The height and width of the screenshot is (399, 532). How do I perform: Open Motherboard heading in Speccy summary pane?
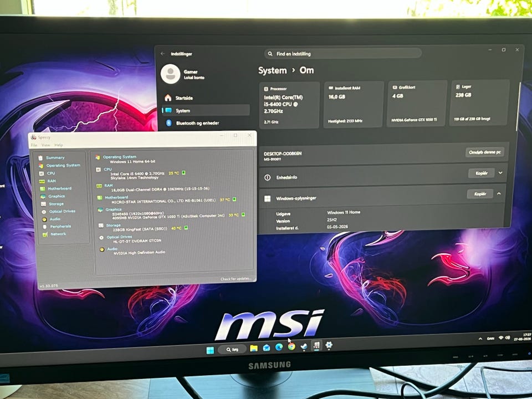116,197
